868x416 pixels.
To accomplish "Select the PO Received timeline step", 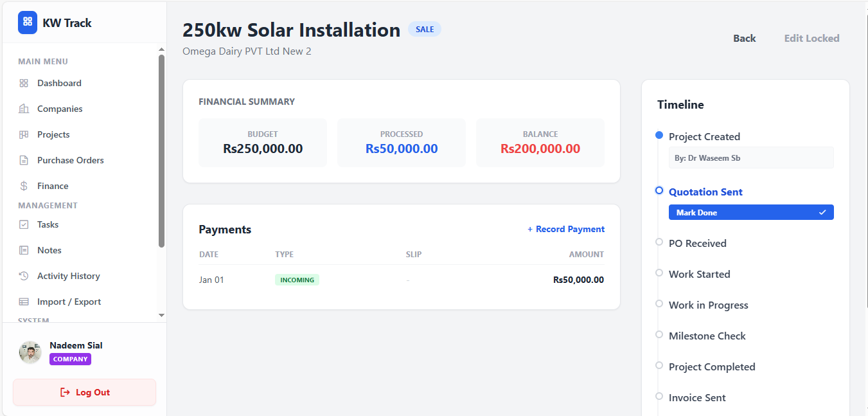I will coord(697,243).
